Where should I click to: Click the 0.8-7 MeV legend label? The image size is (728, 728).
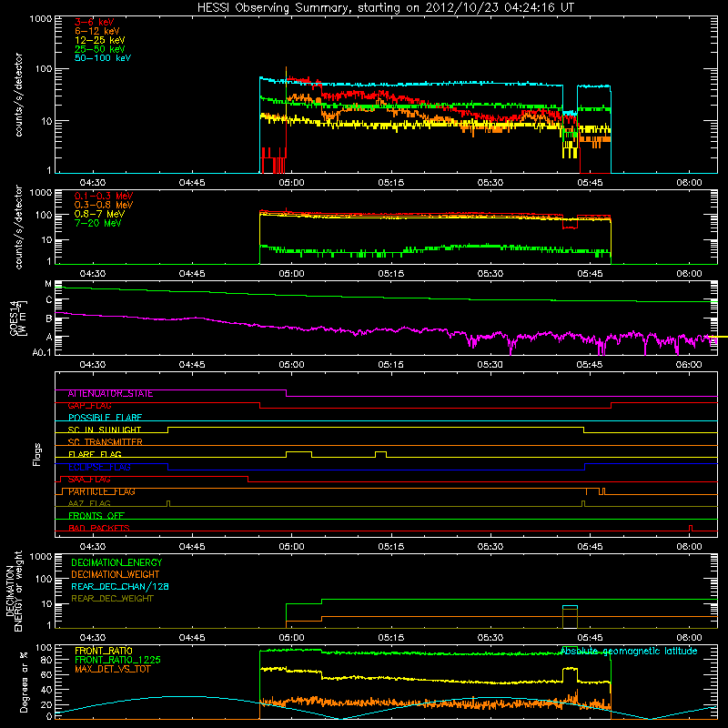pos(99,214)
